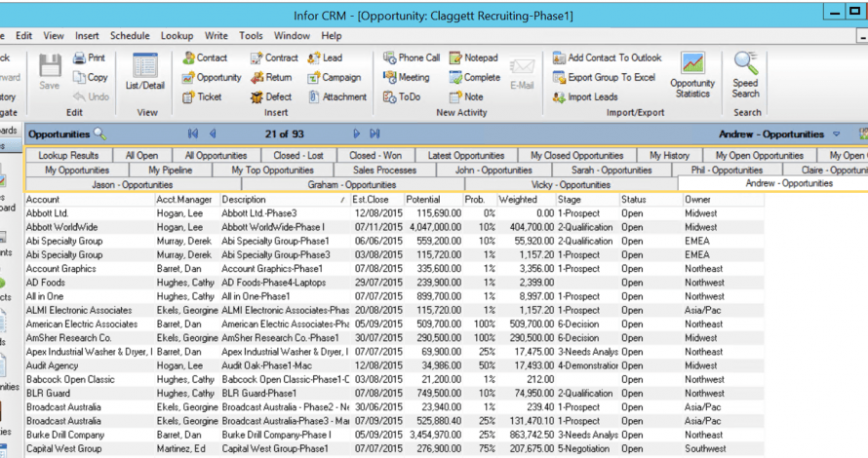Open the Tools menu
This screenshot has height=458, width=868.
click(x=251, y=36)
